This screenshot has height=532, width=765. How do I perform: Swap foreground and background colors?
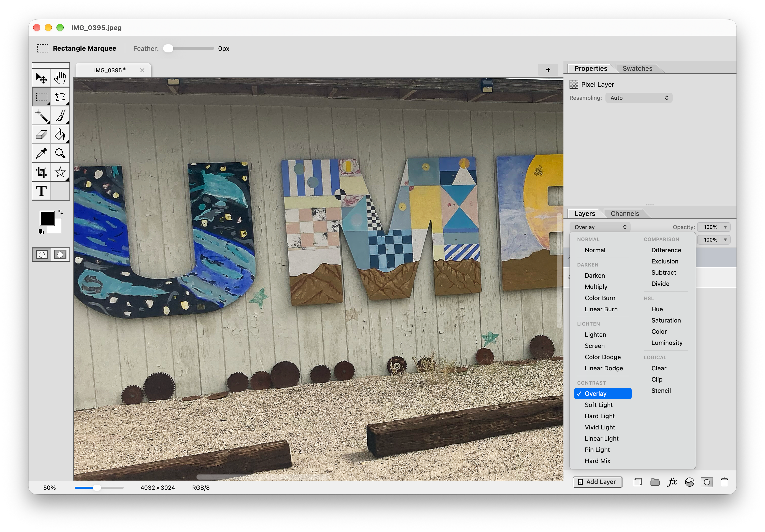pos(61,212)
